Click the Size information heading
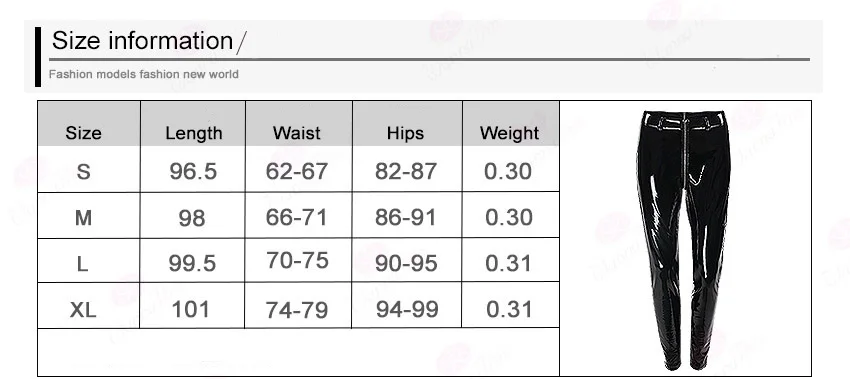 (x=143, y=41)
